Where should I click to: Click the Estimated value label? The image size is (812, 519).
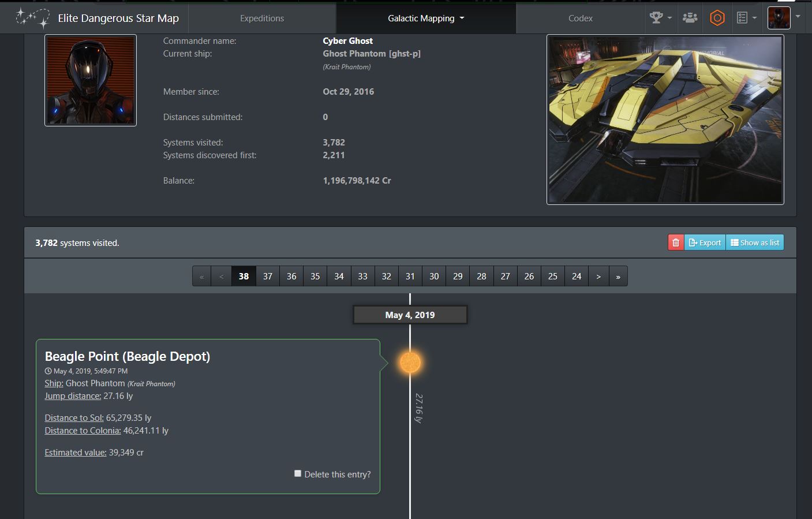76,452
